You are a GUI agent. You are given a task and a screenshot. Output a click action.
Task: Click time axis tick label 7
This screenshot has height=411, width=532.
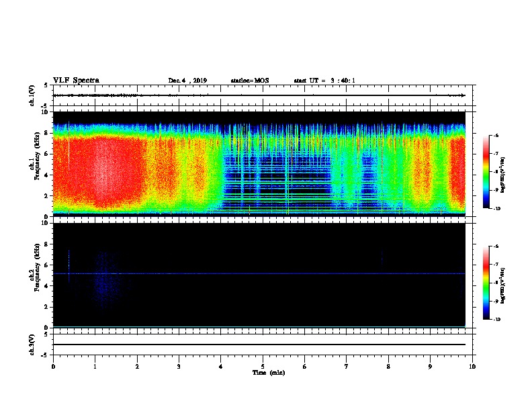[x=347, y=366]
